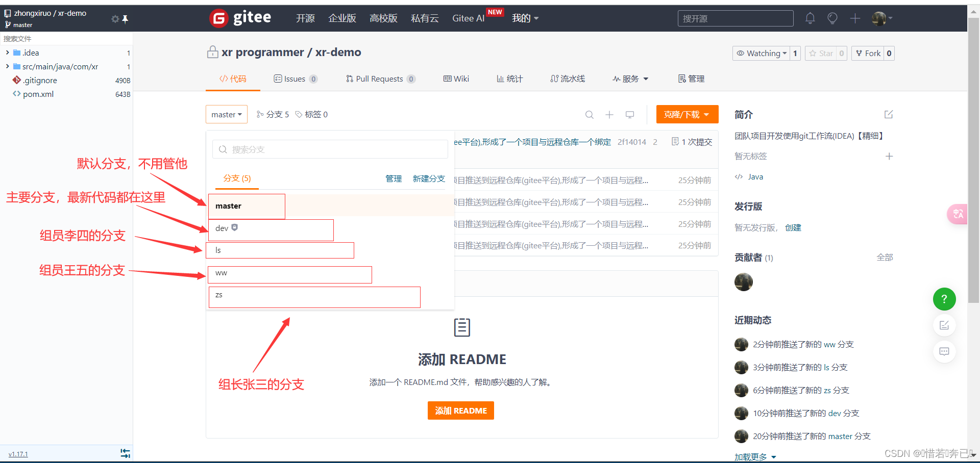This screenshot has width=980, height=463.
Task: Click the sidebar swap toggle icon
Action: (125, 453)
